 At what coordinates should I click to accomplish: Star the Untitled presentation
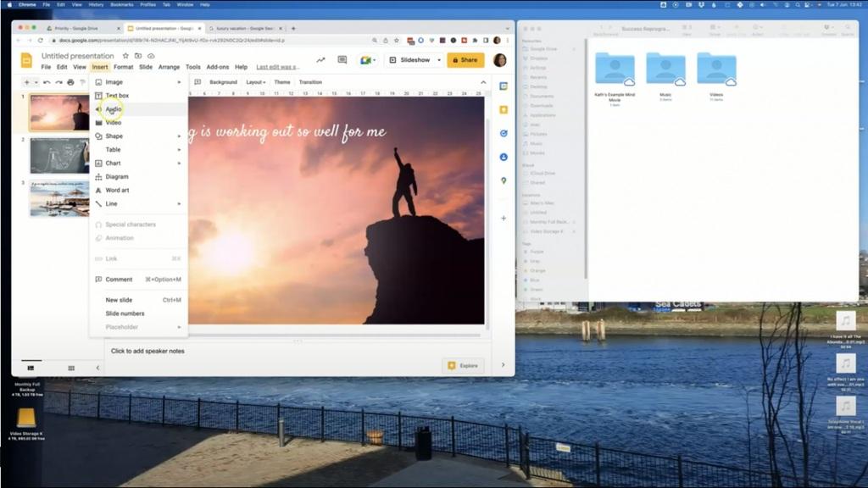pos(125,56)
